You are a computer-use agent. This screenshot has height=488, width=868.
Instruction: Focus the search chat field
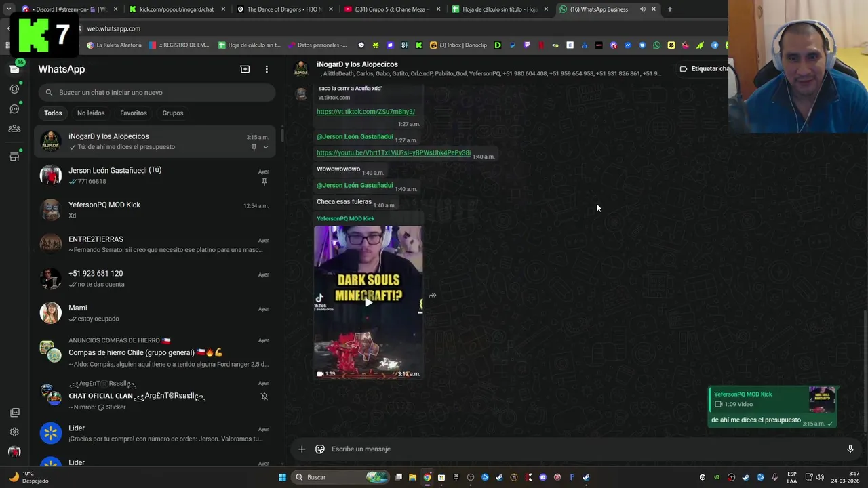(156, 92)
